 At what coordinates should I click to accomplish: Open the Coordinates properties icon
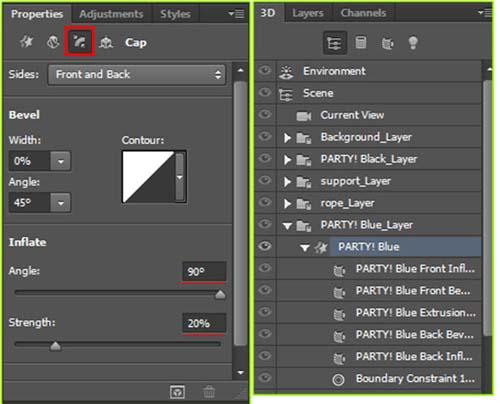(106, 42)
